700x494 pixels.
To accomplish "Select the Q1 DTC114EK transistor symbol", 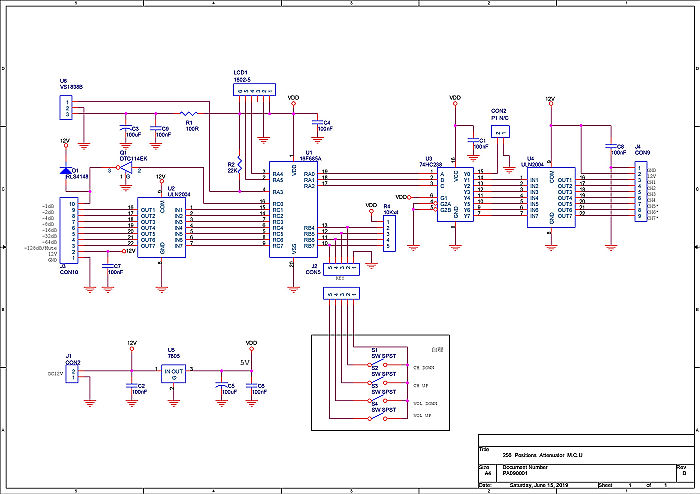I will 125,169.
